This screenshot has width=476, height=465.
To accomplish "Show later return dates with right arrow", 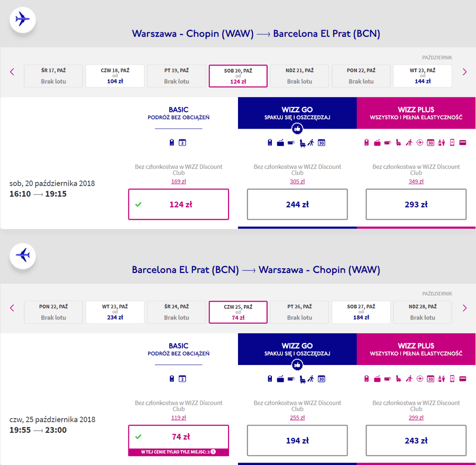I will 464,308.
